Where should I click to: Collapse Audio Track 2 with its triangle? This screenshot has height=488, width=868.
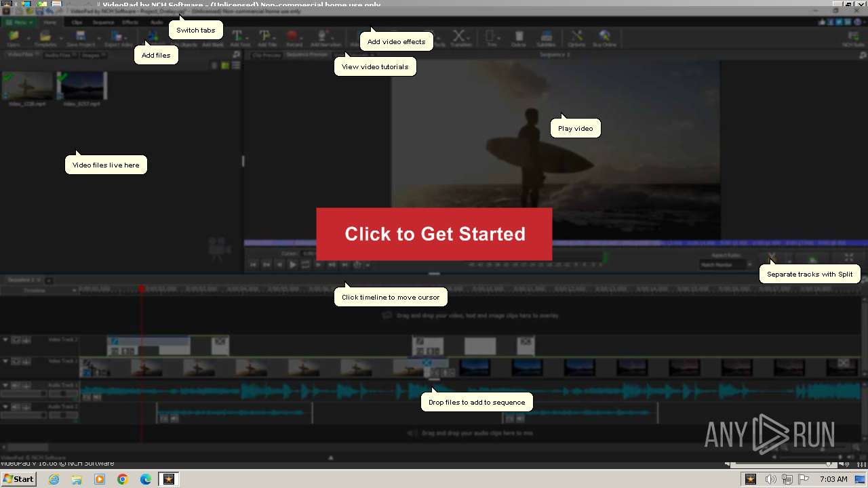(x=5, y=407)
